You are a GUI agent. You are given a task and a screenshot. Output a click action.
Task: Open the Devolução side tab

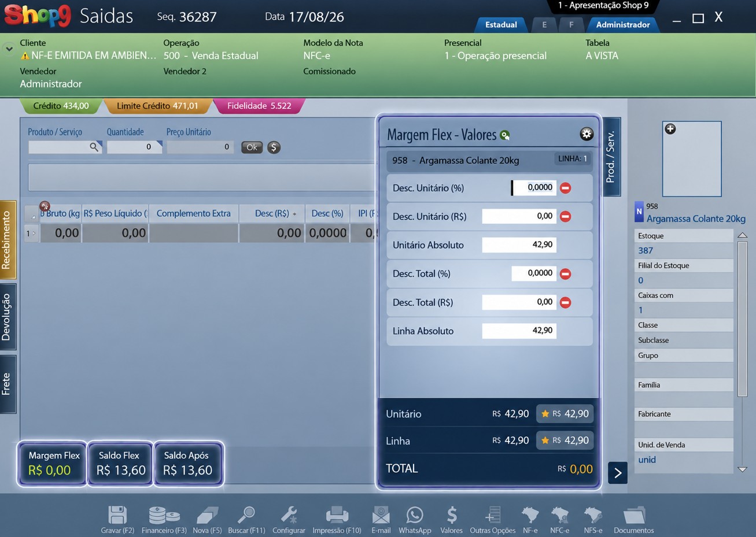(7, 317)
